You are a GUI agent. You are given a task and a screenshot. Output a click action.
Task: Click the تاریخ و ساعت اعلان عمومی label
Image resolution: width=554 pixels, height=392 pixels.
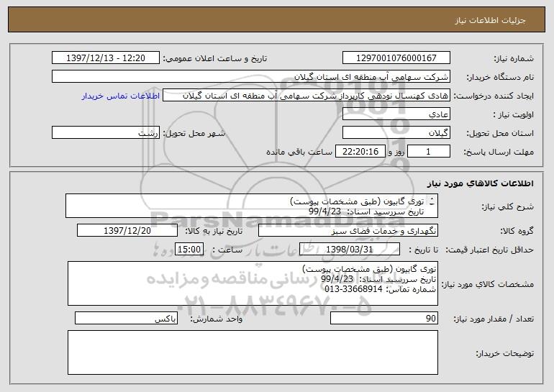coord(215,58)
